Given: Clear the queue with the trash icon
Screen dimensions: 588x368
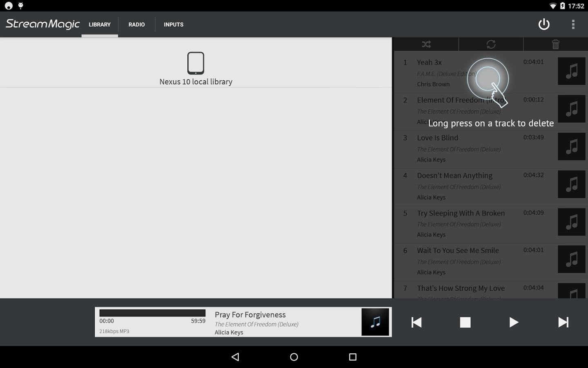Looking at the screenshot, I should click(555, 44).
